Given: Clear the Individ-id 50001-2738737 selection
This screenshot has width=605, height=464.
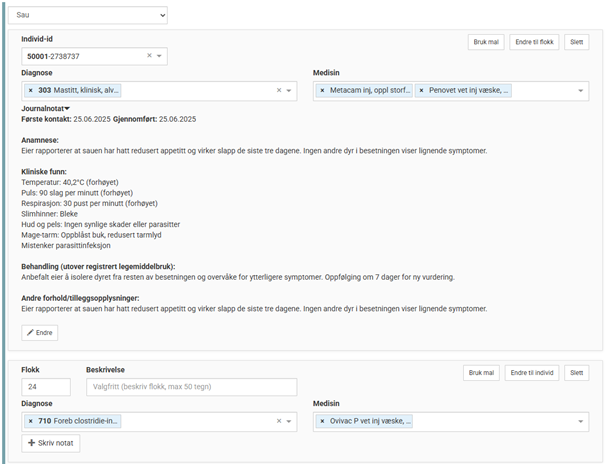Looking at the screenshot, I should (x=149, y=56).
